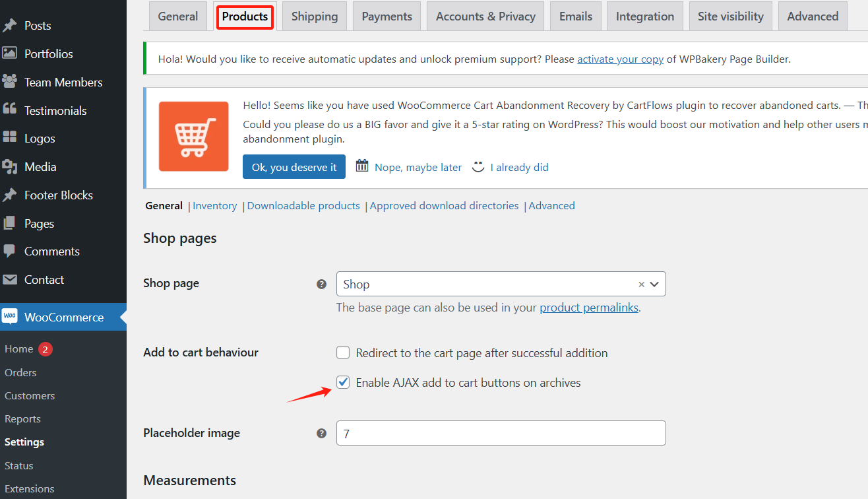Click the orange shopping cart icon

[193, 137]
